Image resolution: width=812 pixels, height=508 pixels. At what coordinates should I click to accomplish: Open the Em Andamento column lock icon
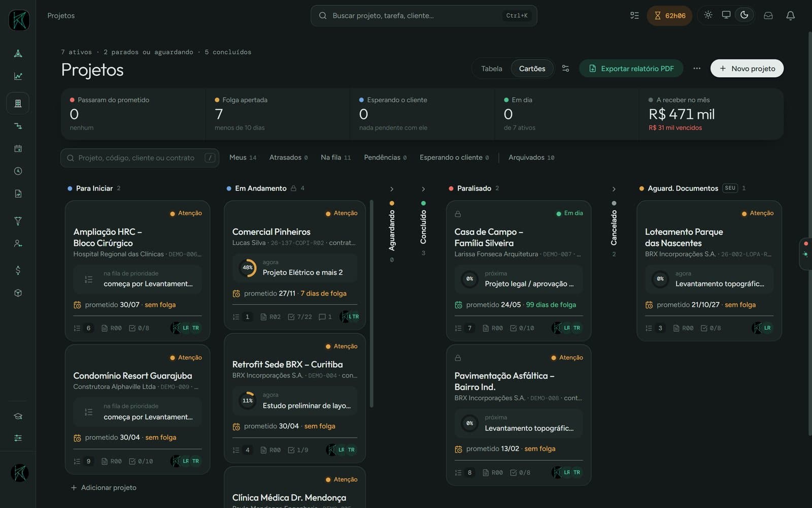coord(293,188)
